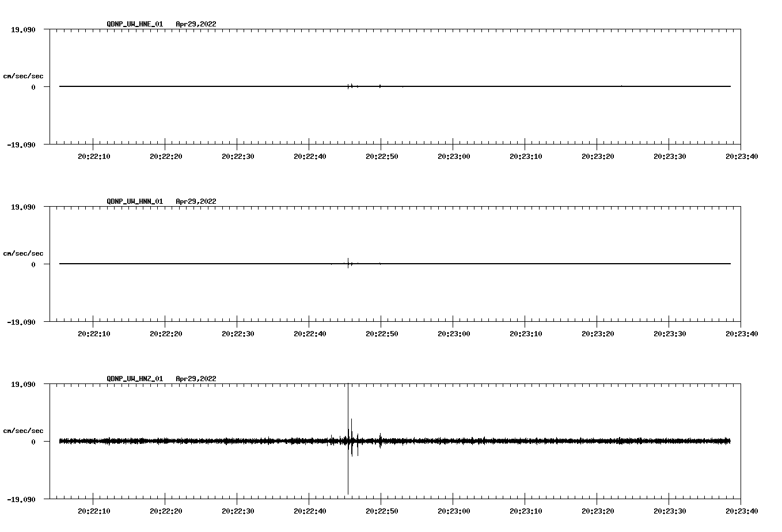The height and width of the screenshot is (532, 782).
Task: Click the QDNP_UW_HNE_01 channel title
Action: point(135,24)
